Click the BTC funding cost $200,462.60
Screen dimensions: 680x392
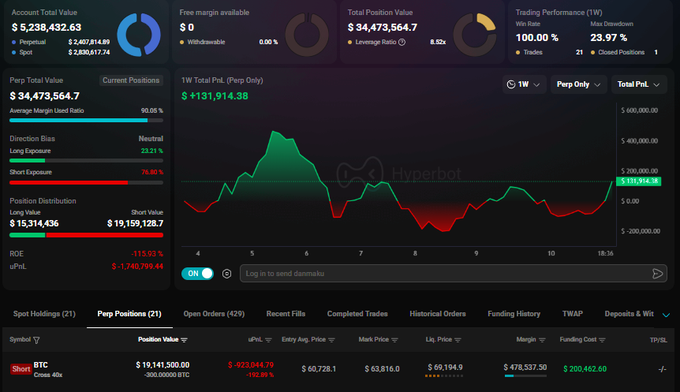[x=585, y=369]
